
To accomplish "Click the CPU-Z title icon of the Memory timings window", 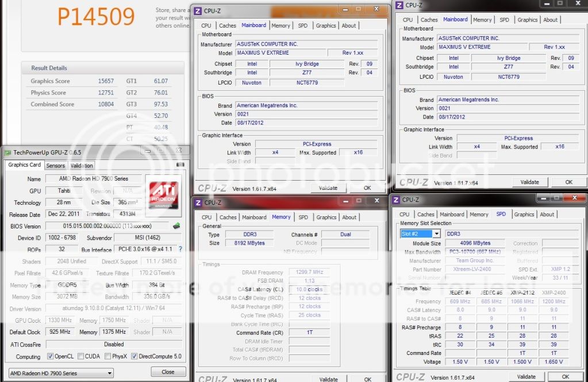I will coord(198,203).
